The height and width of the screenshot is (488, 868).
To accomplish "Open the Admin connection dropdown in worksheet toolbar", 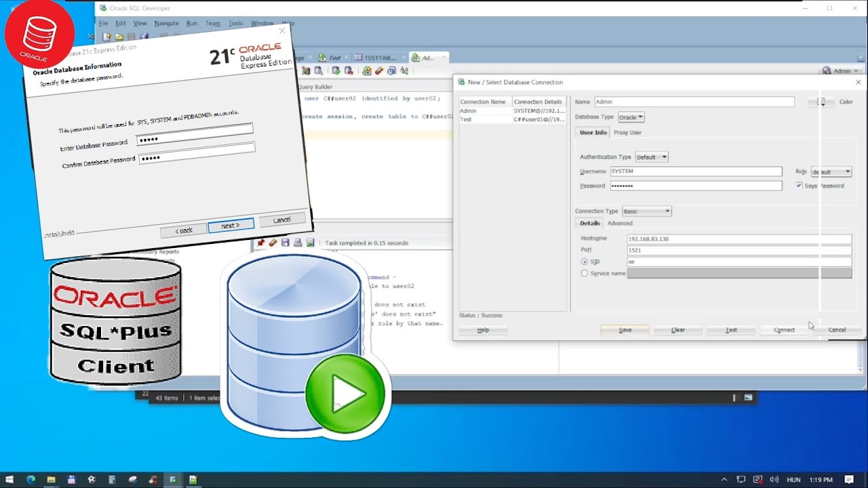I will click(840, 70).
